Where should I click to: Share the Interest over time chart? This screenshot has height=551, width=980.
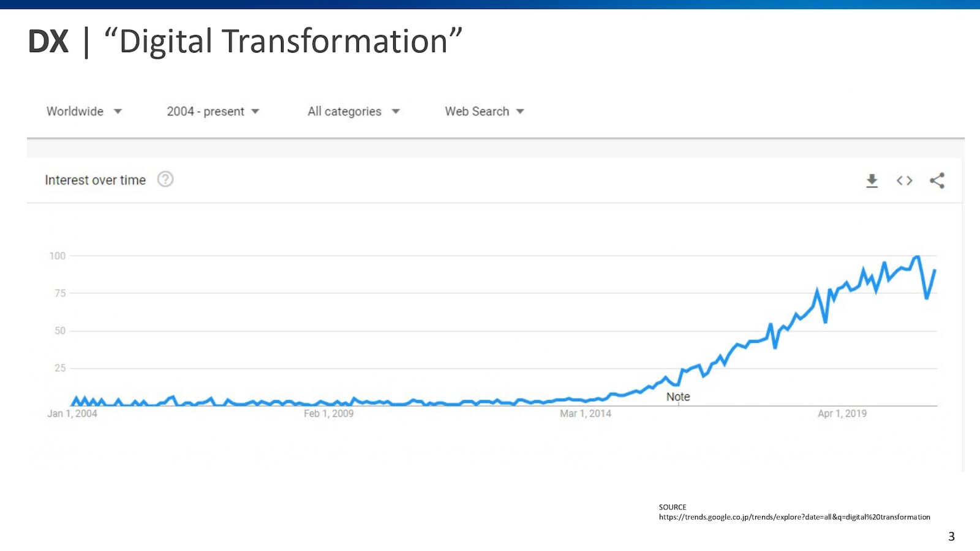point(937,181)
